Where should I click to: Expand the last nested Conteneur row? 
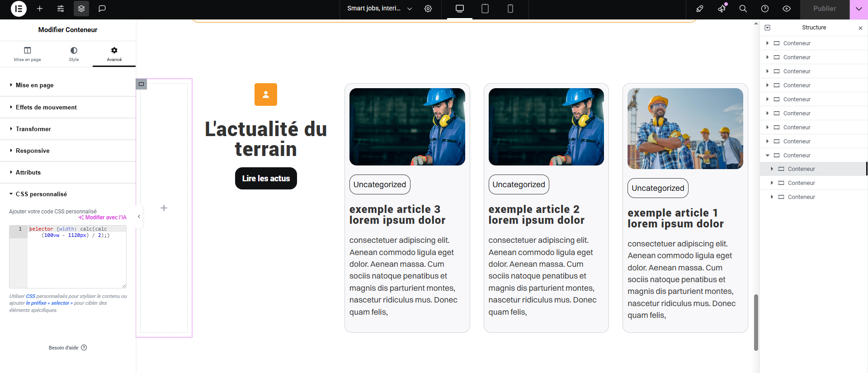[772, 197]
